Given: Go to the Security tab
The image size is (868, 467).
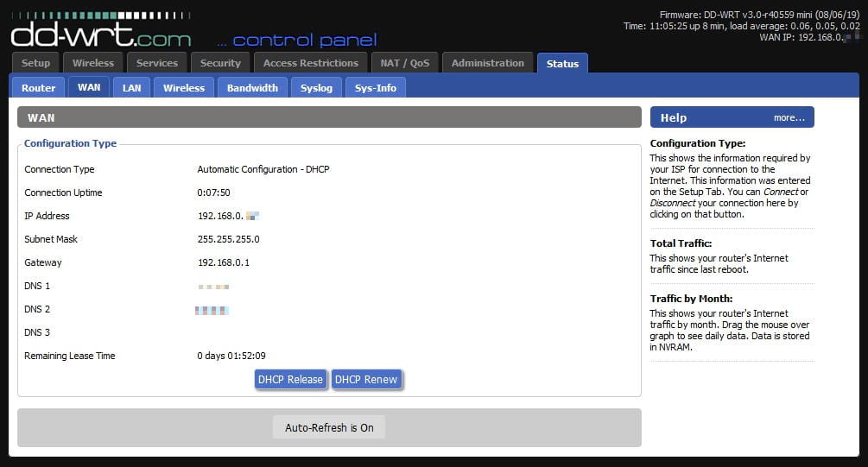Looking at the screenshot, I should point(220,63).
